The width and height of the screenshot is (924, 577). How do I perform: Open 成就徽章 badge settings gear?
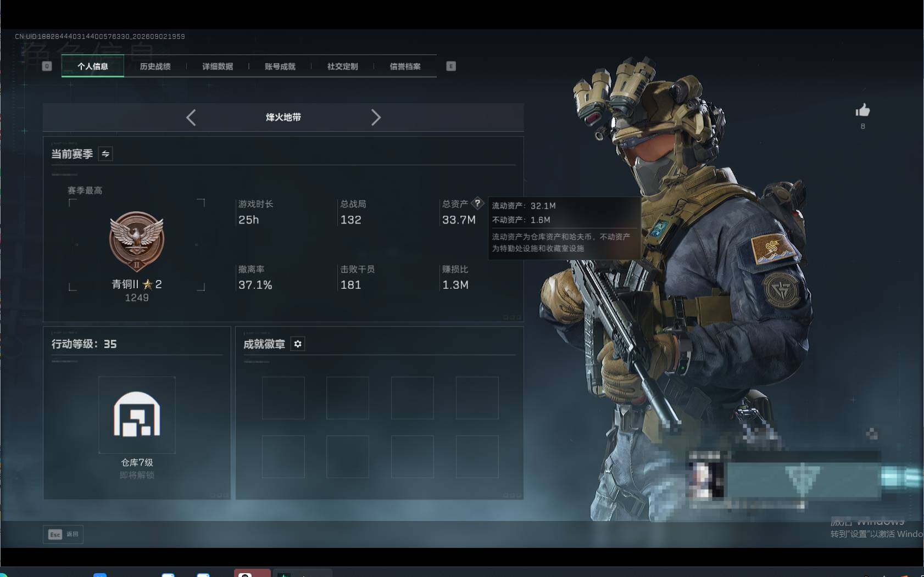pyautogui.click(x=298, y=344)
